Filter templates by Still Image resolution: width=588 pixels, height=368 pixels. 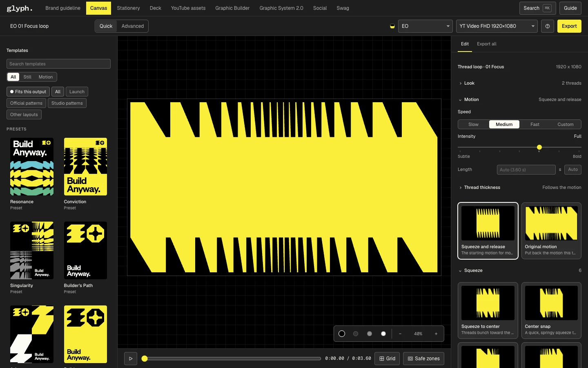tap(27, 77)
